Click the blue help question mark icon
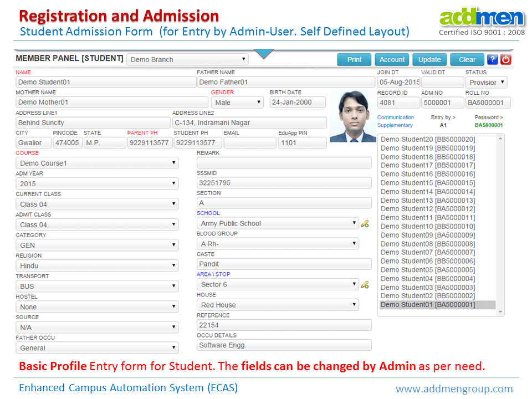The image size is (532, 399). (x=492, y=60)
